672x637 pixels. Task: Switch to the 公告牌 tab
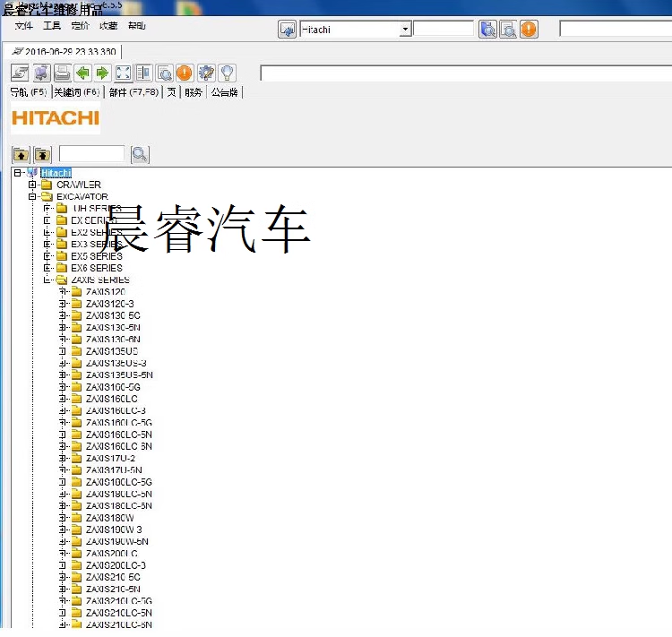[225, 92]
